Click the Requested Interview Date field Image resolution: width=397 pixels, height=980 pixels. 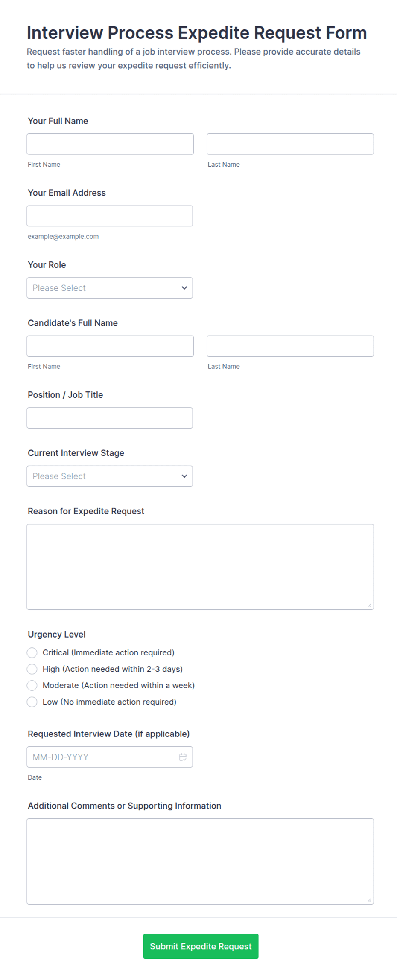click(x=110, y=757)
